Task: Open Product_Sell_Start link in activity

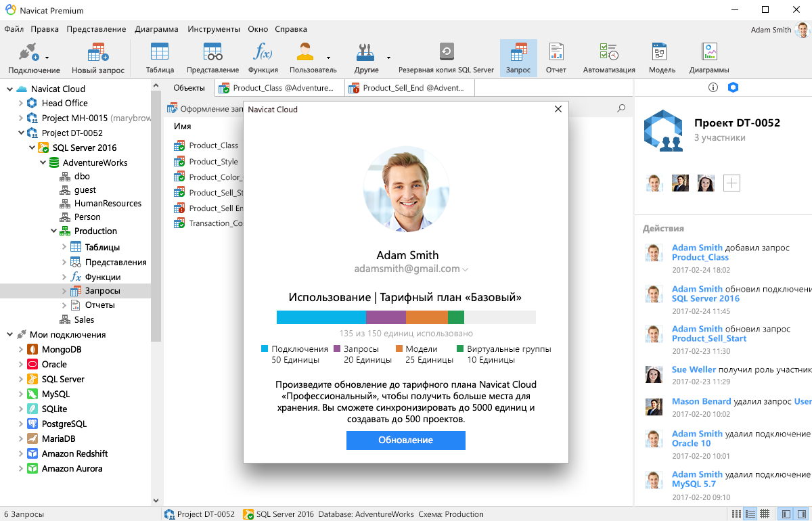Action: point(709,338)
